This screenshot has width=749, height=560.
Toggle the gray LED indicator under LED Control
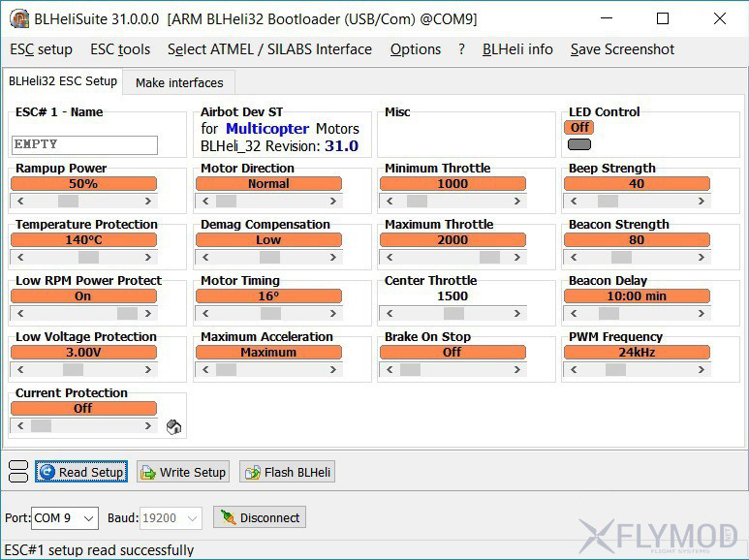coord(579,144)
